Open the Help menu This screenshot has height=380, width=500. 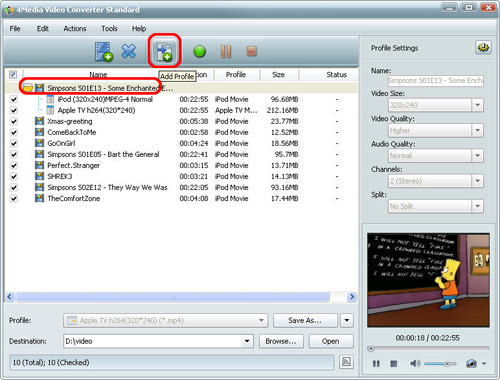139,29
